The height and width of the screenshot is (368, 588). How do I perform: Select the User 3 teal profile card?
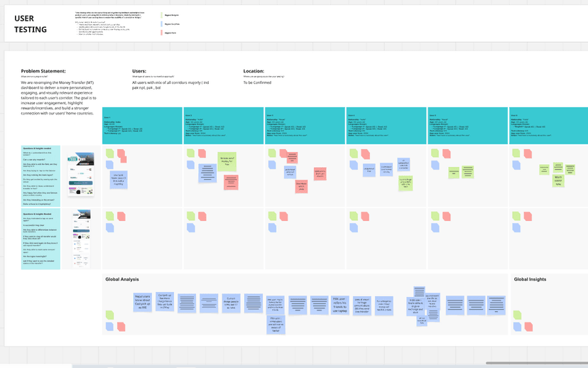305,126
